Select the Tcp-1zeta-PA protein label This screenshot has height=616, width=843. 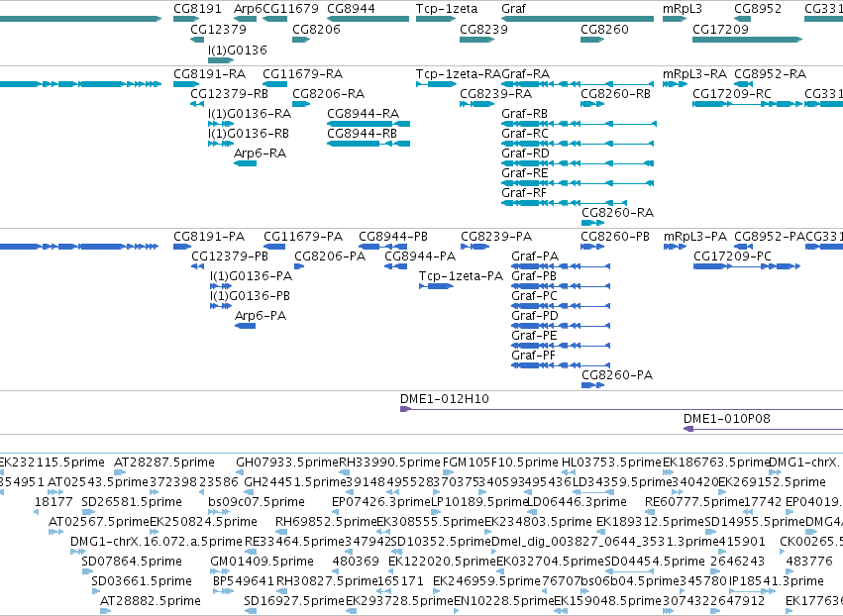pos(461,275)
